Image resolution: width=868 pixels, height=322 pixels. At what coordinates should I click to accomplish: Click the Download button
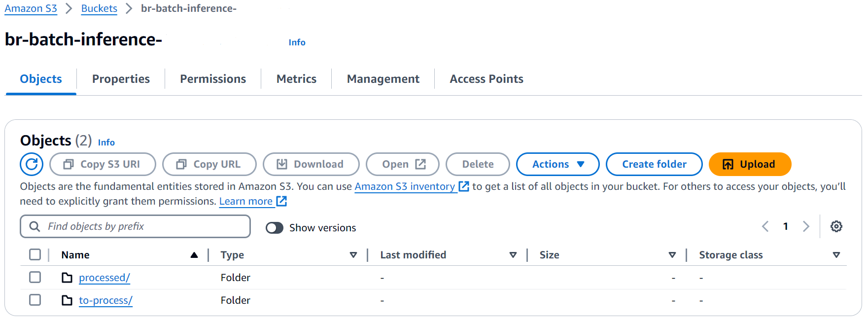click(311, 164)
